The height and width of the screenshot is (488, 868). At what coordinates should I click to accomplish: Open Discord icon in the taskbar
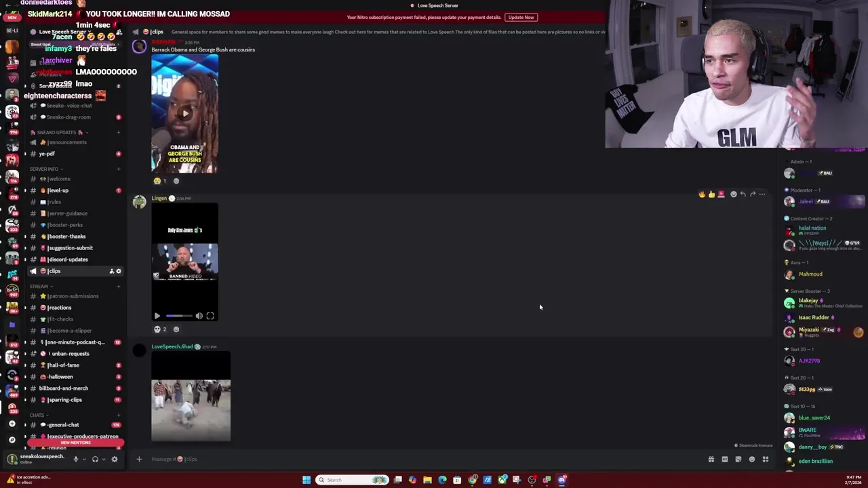click(x=562, y=480)
